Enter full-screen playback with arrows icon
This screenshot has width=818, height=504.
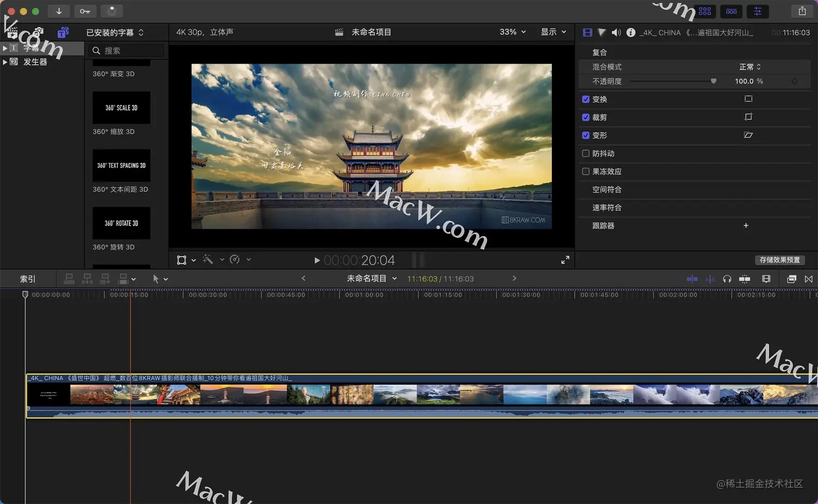[x=565, y=260]
